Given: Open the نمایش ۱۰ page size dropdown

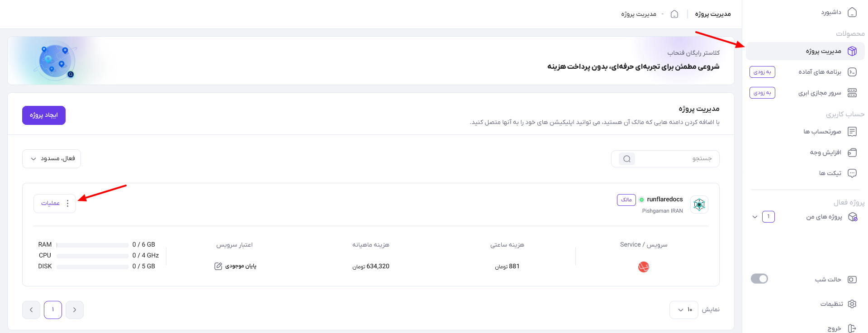Looking at the screenshot, I should tap(684, 310).
